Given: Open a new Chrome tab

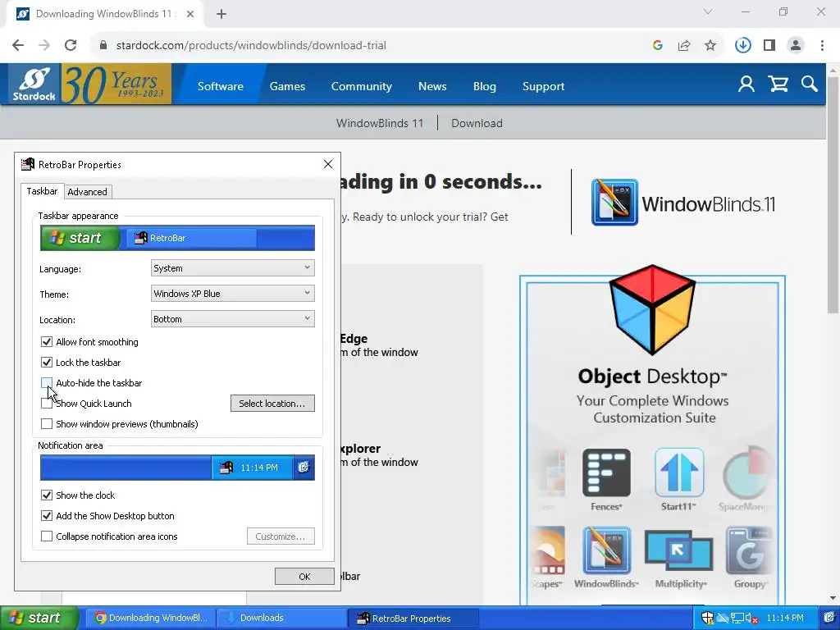Looking at the screenshot, I should pos(221,14).
